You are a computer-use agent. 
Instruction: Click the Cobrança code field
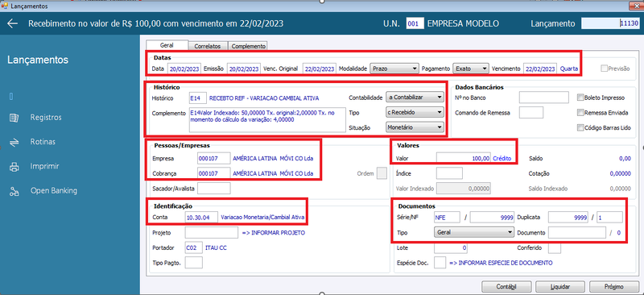[x=213, y=173]
